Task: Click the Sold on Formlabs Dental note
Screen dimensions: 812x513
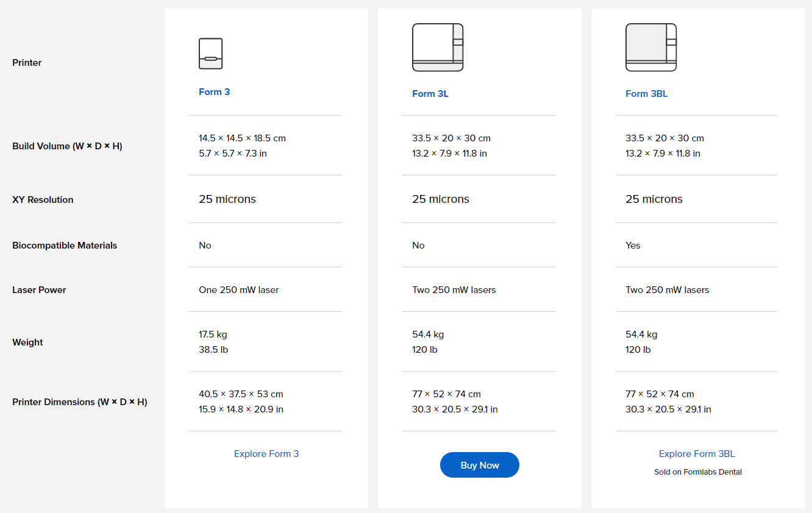Action: tap(698, 472)
